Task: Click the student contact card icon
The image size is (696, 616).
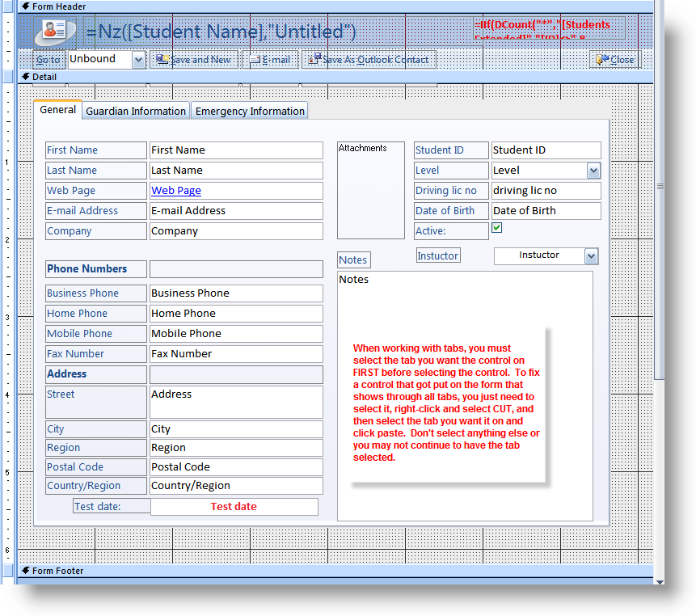Action: tap(55, 32)
